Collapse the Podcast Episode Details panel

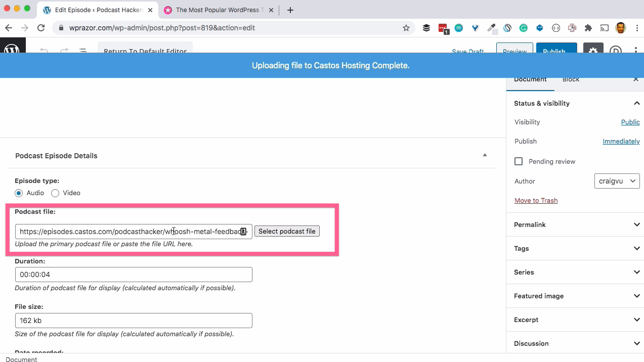(484, 155)
